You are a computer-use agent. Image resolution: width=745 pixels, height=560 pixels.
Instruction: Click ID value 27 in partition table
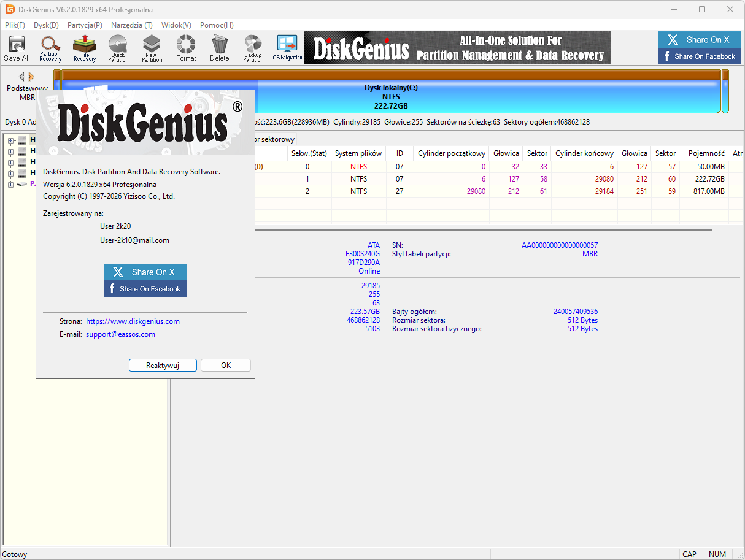[400, 191]
